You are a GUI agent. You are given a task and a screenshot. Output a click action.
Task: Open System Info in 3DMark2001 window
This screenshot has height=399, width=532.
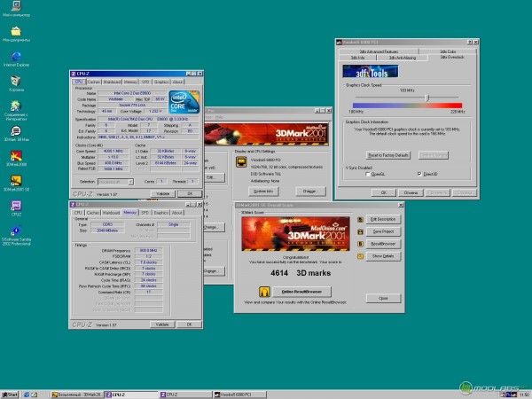point(263,192)
